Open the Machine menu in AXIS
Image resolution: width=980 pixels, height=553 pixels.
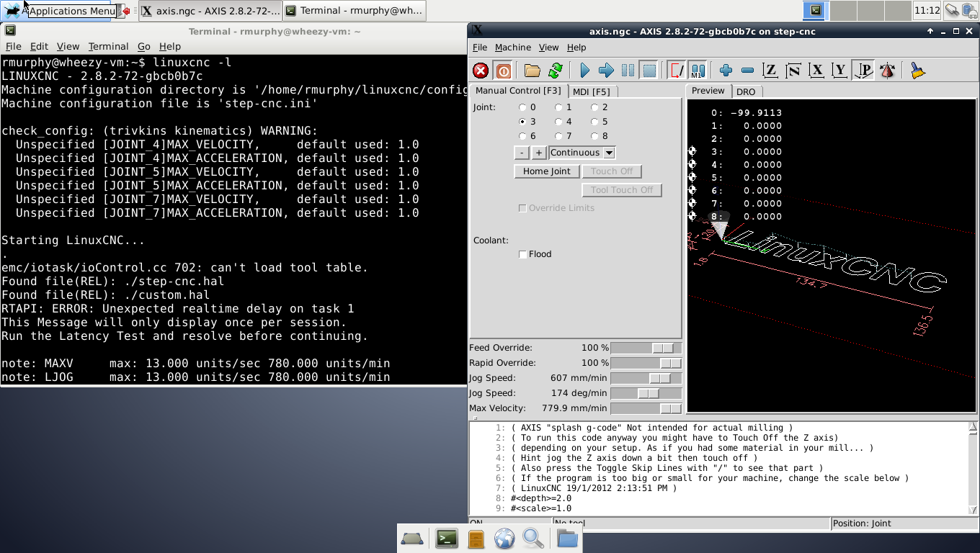pos(513,48)
